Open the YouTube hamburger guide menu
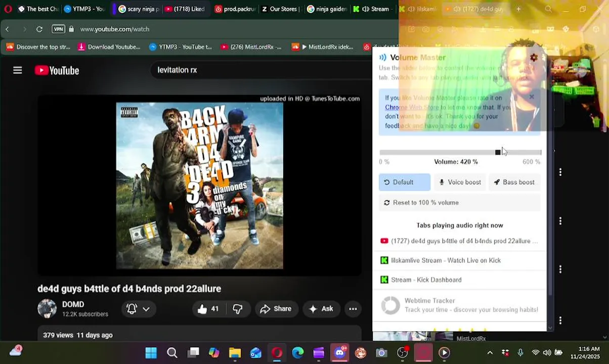This screenshot has width=609, height=364. 18,70
